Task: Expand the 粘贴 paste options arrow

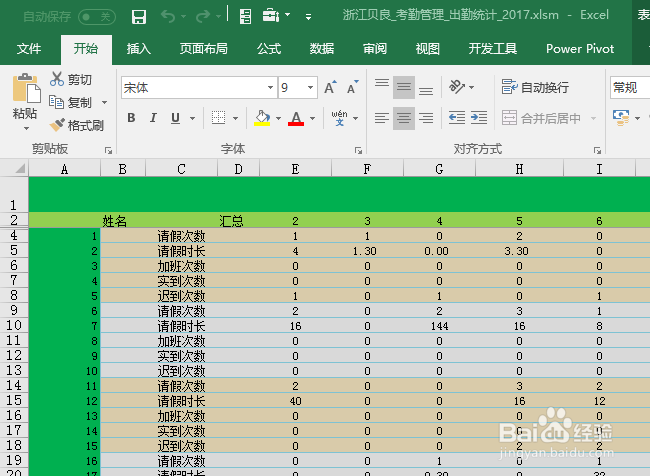Action: pos(26,129)
